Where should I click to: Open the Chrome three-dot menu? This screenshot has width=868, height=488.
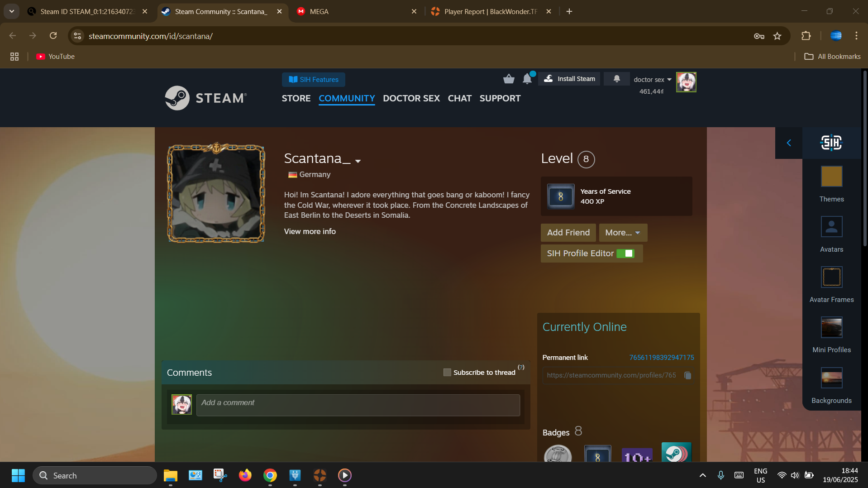pos(856,36)
